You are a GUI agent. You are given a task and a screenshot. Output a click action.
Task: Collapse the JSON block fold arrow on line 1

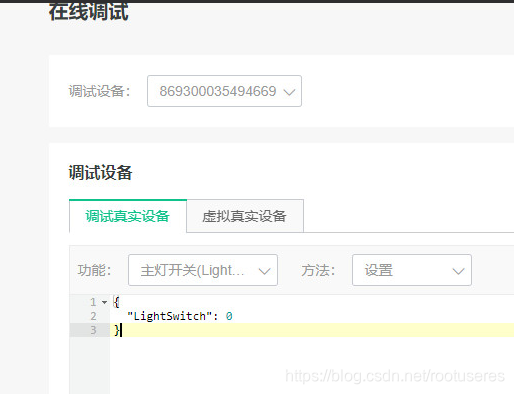tap(105, 302)
